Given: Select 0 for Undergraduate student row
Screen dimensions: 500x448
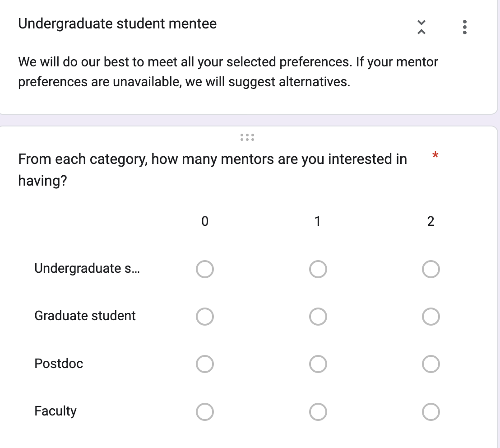Looking at the screenshot, I should point(205,269).
